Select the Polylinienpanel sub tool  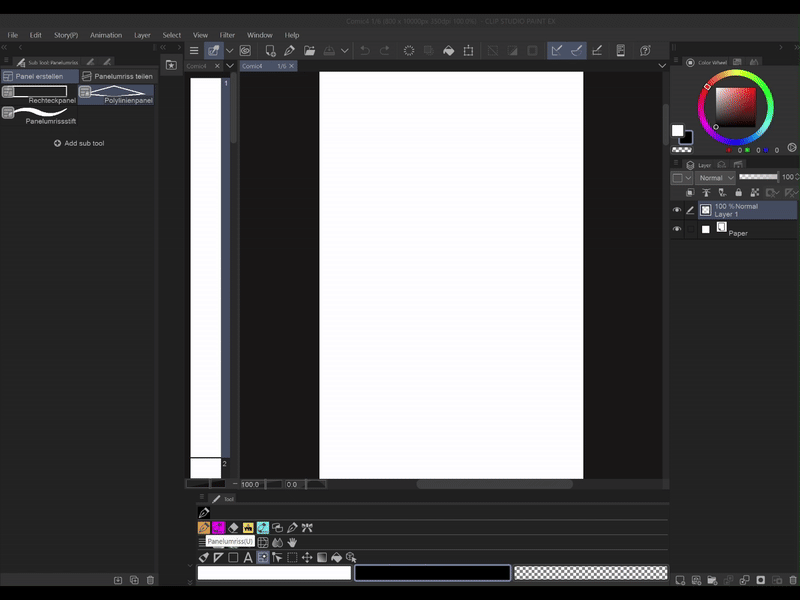116,95
